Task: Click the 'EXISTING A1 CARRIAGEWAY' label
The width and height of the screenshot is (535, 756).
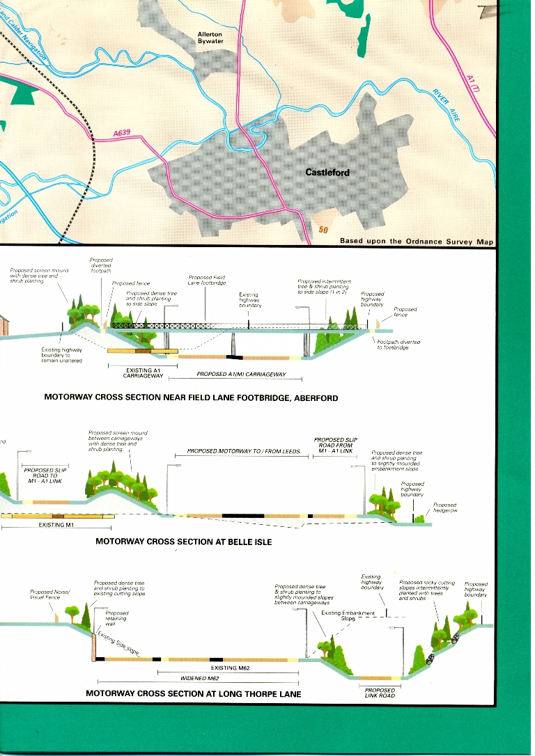Action: (143, 373)
